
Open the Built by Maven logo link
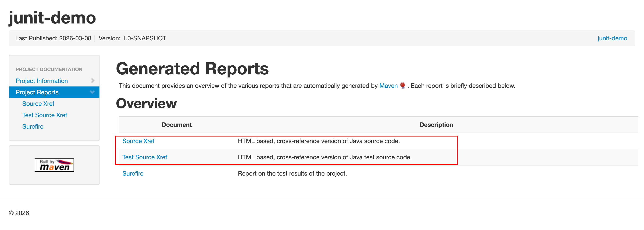[54, 165]
